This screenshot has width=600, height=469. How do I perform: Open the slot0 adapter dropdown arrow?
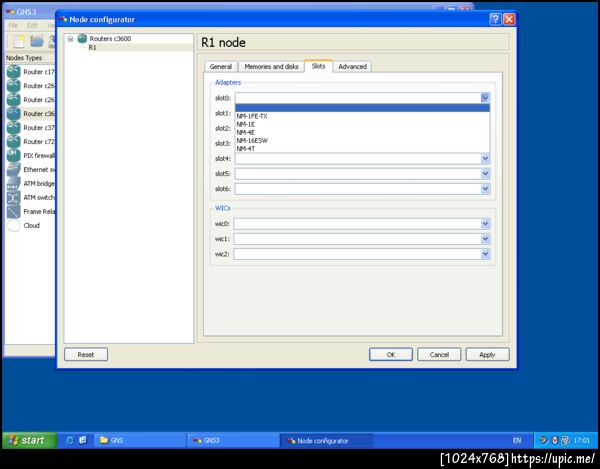pyautogui.click(x=485, y=98)
